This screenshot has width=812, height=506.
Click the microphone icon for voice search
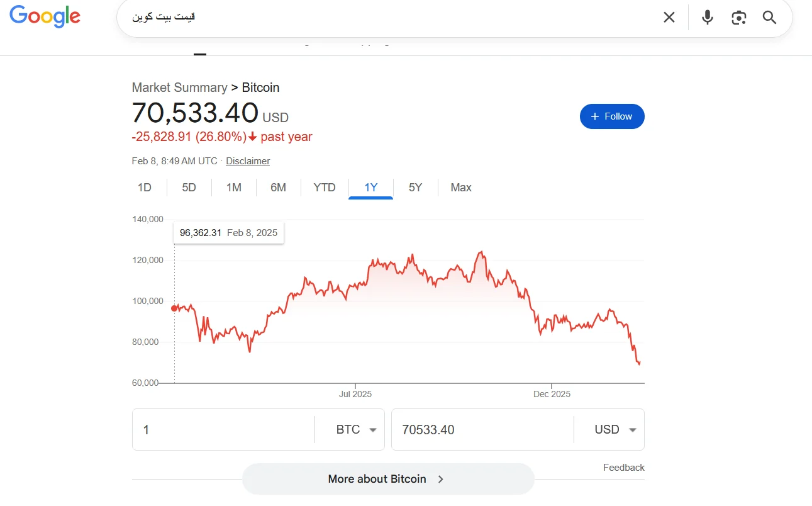pos(707,17)
